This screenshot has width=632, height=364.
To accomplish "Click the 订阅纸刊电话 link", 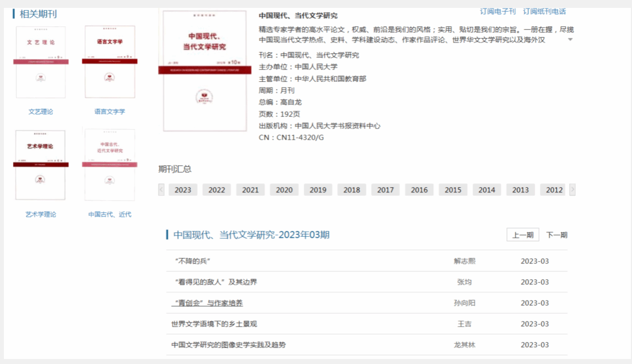I will (544, 11).
